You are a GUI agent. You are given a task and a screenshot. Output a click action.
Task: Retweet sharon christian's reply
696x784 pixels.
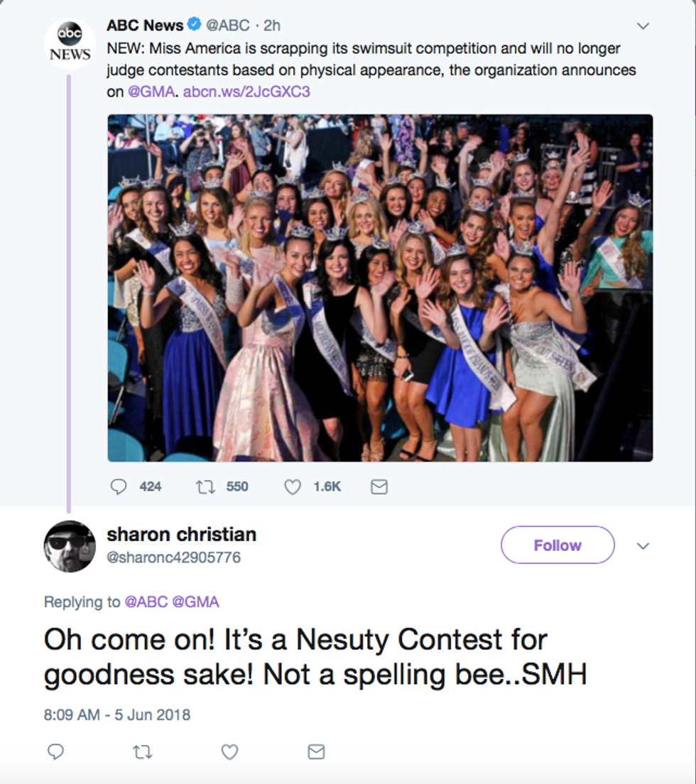(143, 751)
